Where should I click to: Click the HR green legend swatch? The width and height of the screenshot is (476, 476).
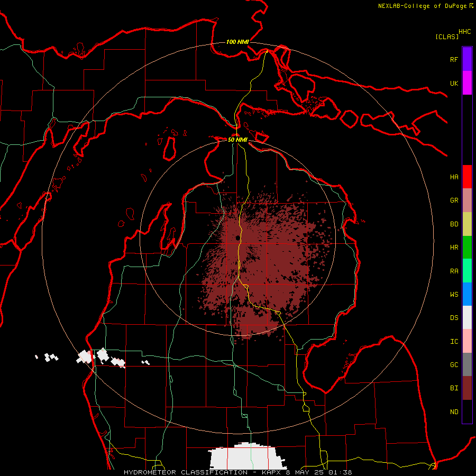click(x=467, y=247)
